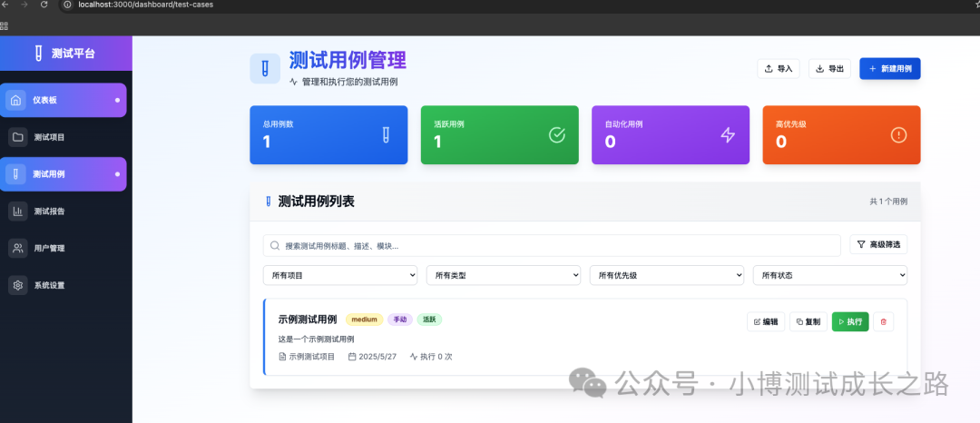Click checkmark icon in 活跃用例 card
Screen dimensions: 980x423
coord(556,134)
